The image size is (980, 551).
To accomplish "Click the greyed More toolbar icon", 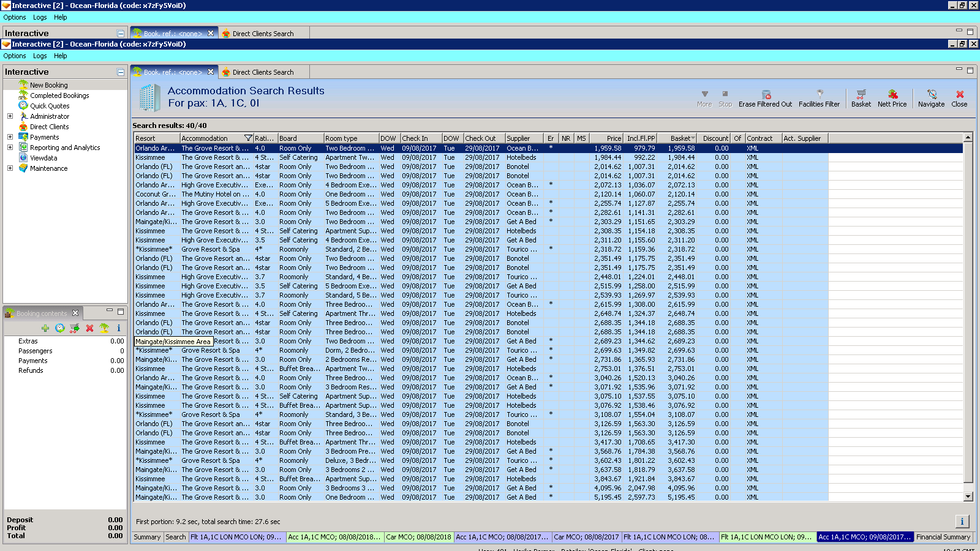I will [704, 94].
